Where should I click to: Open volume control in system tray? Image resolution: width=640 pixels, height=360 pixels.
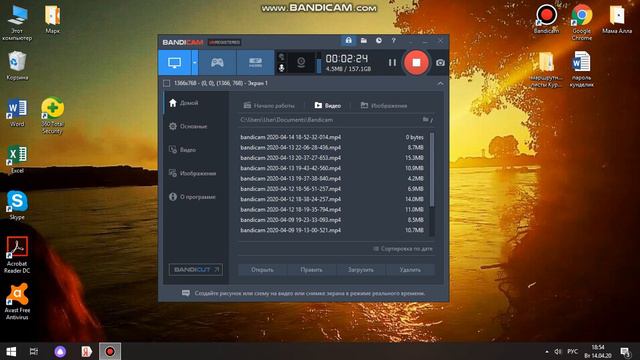click(558, 351)
